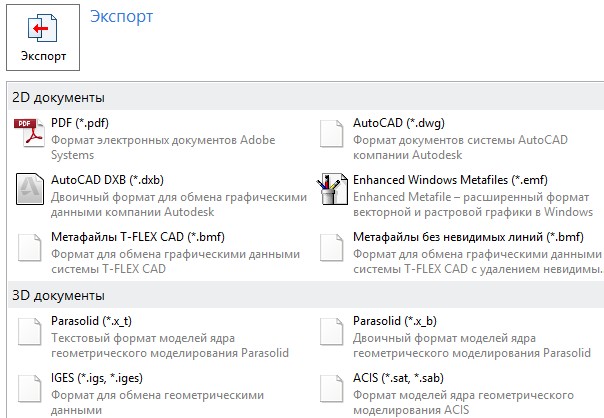
Task: Click description Формат электронных документов Adobe Systems
Action: [163, 148]
